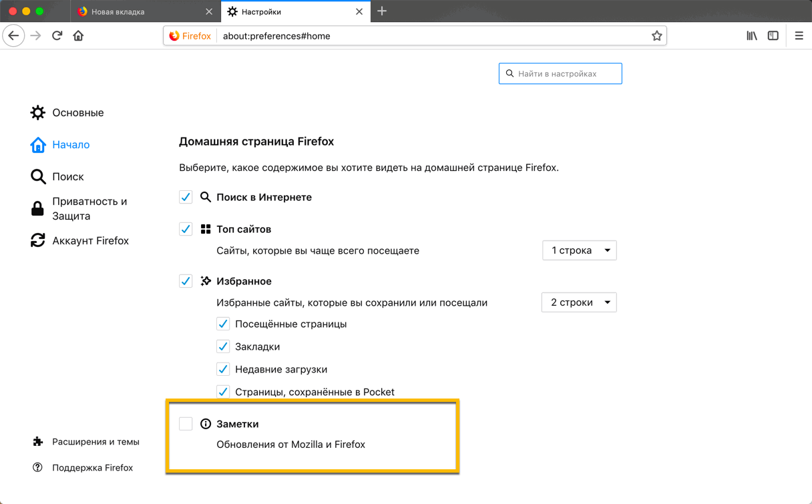Open the Firefox library icon in toolbar
Screen dimensions: 812x504
[x=751, y=35]
